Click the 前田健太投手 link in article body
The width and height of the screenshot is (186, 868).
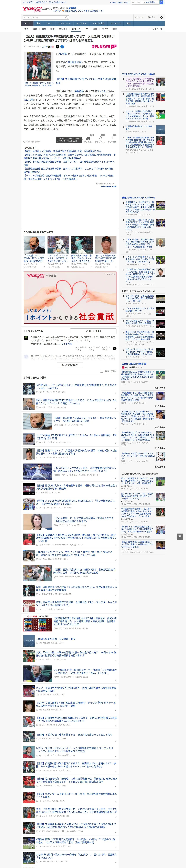75,62
